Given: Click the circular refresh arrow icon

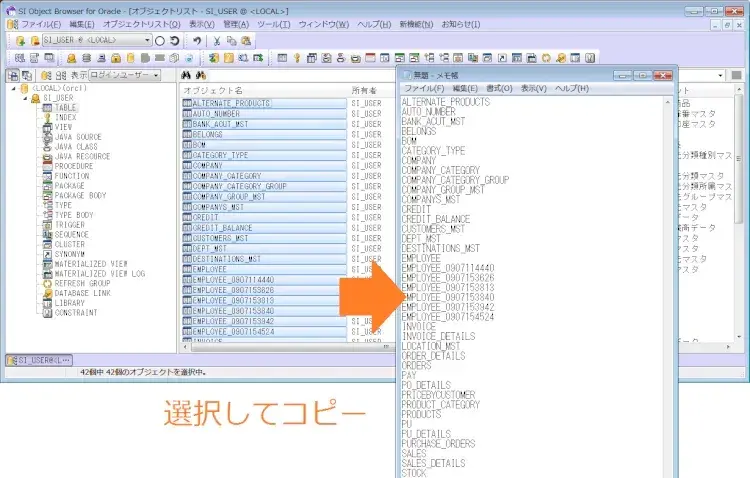Looking at the screenshot, I should pos(175,41).
